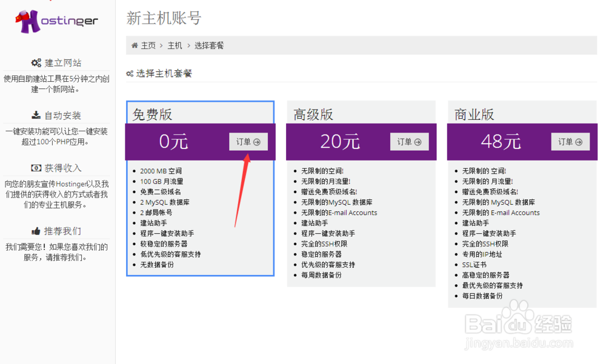
Task: Click the 订单 button for the 20元 plan
Action: pyautogui.click(x=408, y=141)
